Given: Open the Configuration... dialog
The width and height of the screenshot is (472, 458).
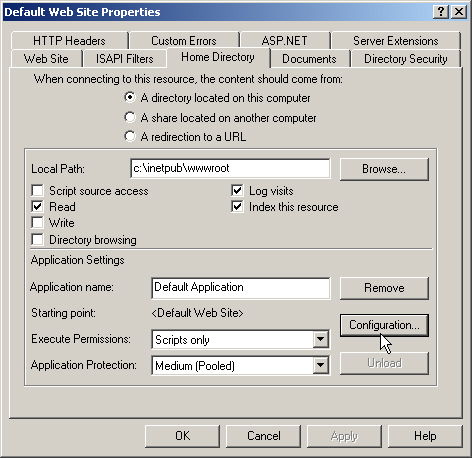Looking at the screenshot, I should point(384,325).
